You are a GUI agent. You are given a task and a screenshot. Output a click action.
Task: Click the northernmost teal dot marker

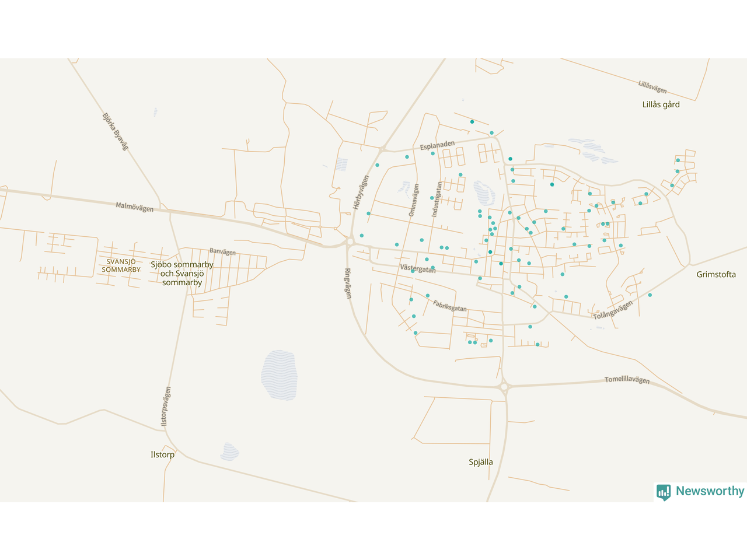472,122
